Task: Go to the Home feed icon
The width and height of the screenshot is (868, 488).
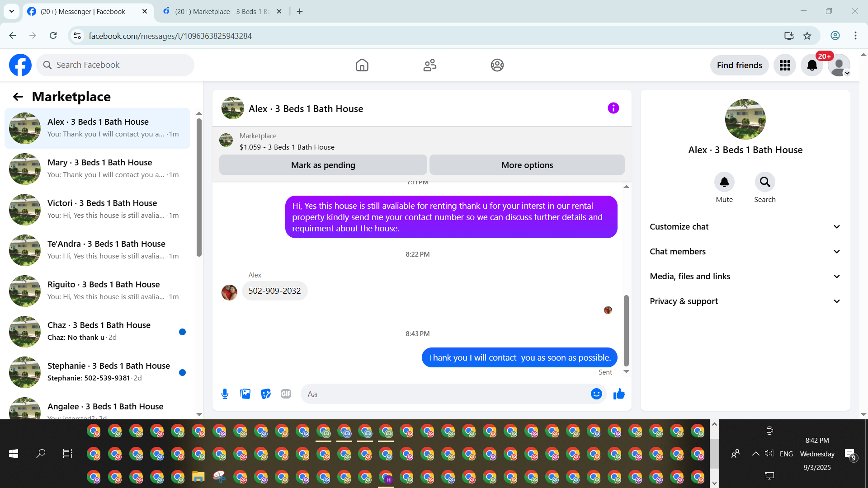Action: [362, 65]
